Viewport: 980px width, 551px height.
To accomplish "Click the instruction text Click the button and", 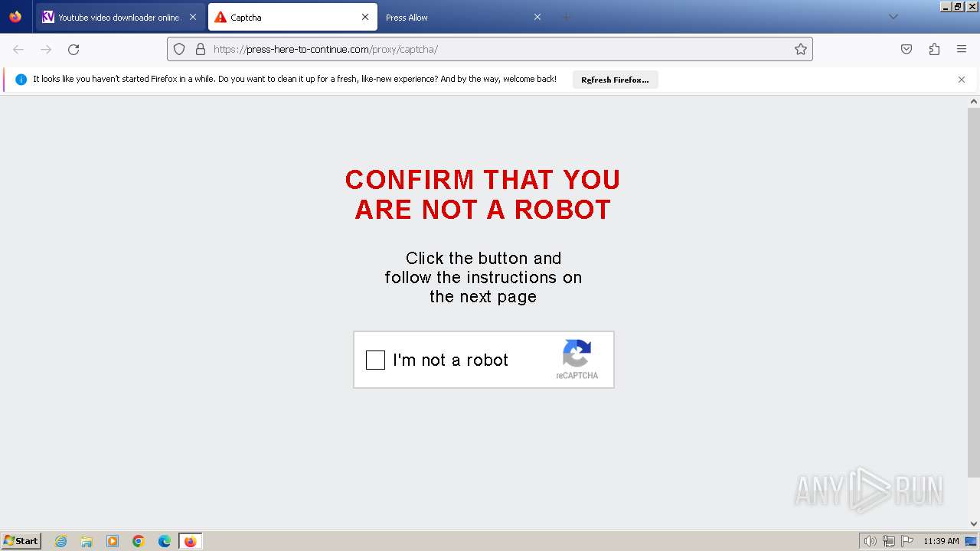I will pyautogui.click(x=483, y=258).
